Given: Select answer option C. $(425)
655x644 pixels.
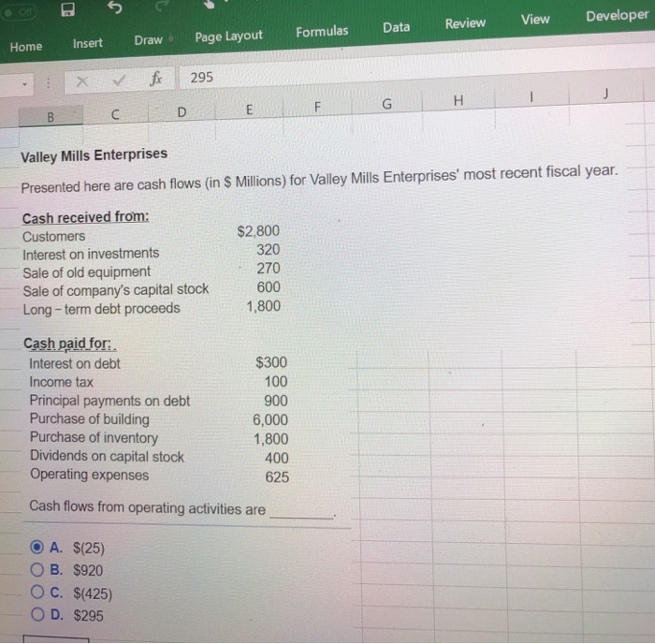Looking at the screenshot, I should click(71, 593).
